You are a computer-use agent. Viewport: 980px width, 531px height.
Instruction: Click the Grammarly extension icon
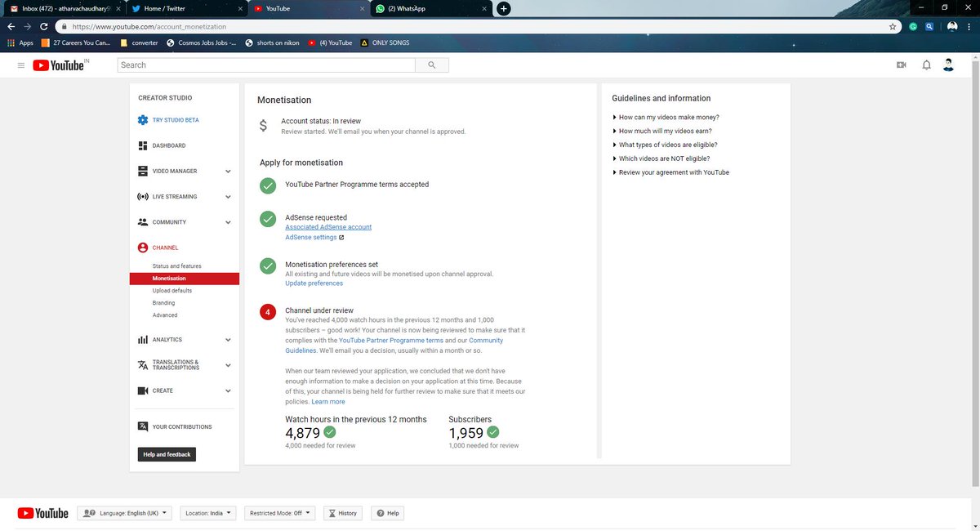pos(913,26)
